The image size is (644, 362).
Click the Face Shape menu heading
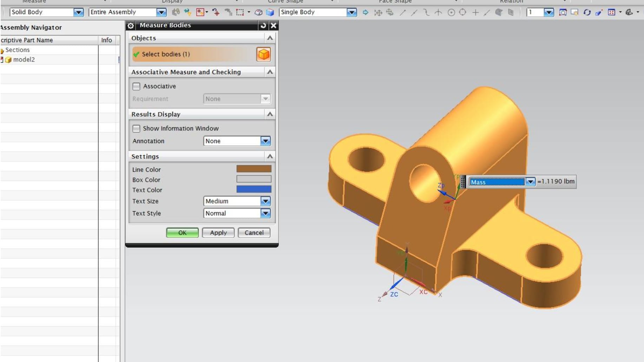pyautogui.click(x=395, y=2)
